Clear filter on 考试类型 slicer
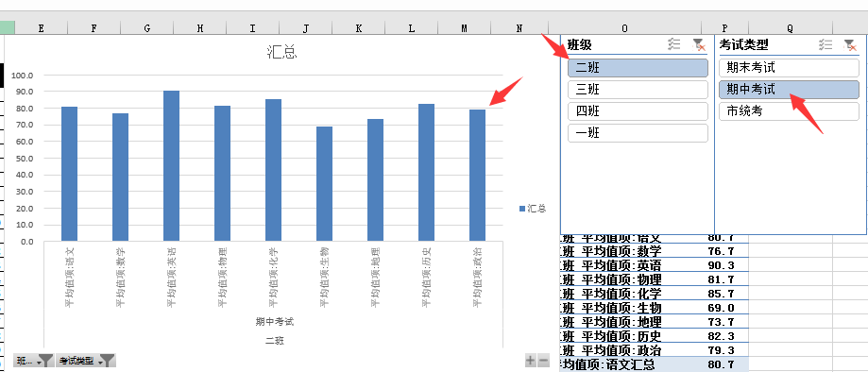 click(x=850, y=44)
